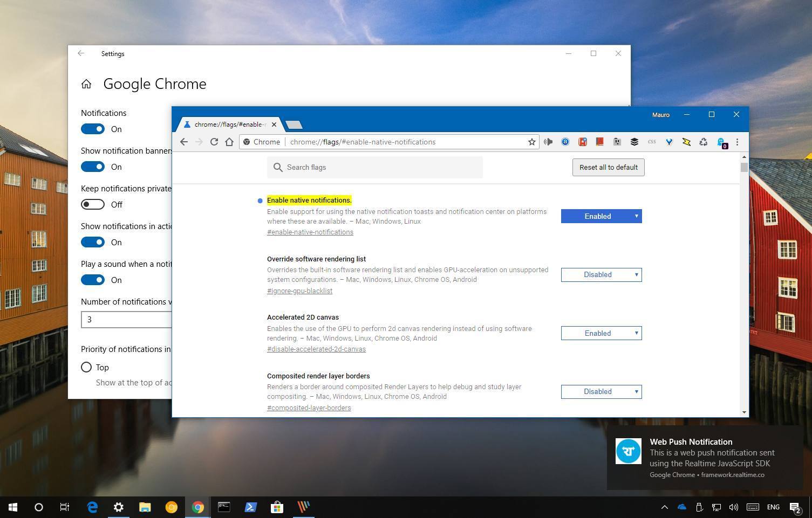The height and width of the screenshot is (518, 812).
Task: Click the gray power outlet extension icon
Action: tap(617, 142)
